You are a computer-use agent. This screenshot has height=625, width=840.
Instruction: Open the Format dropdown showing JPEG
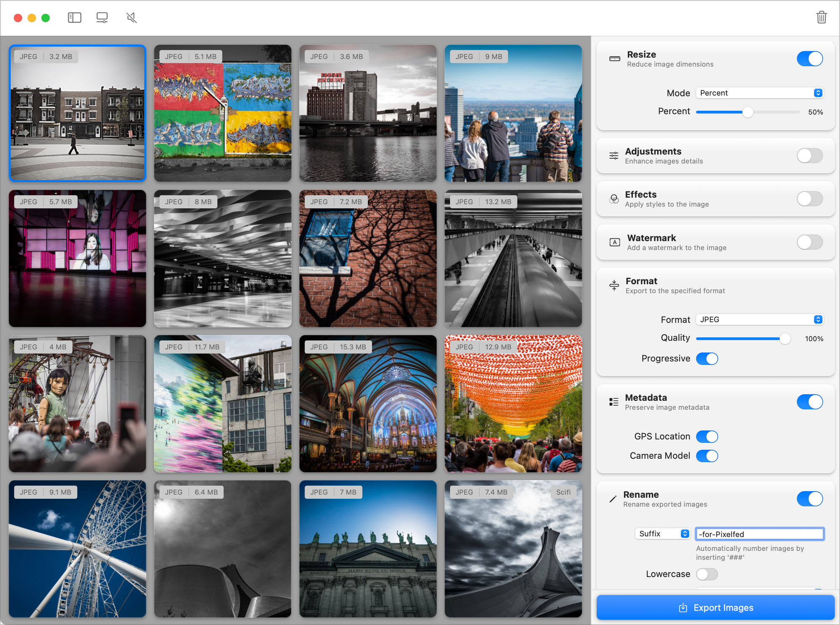[759, 319]
